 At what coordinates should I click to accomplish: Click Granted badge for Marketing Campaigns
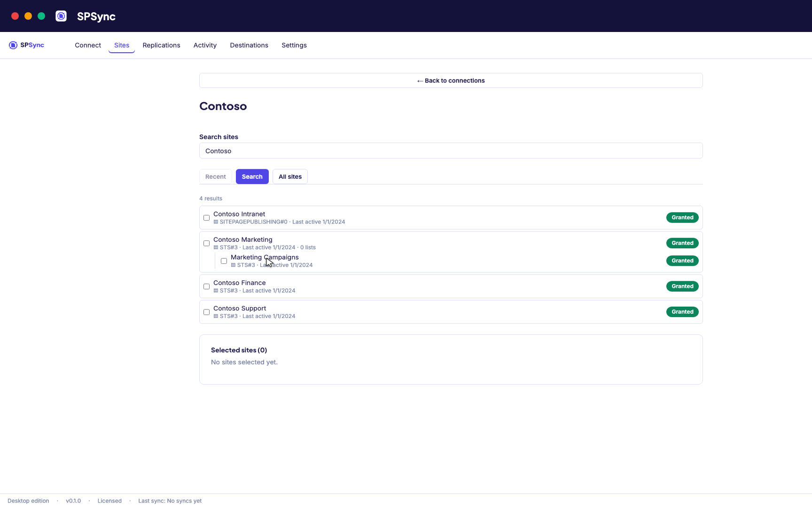click(x=682, y=261)
